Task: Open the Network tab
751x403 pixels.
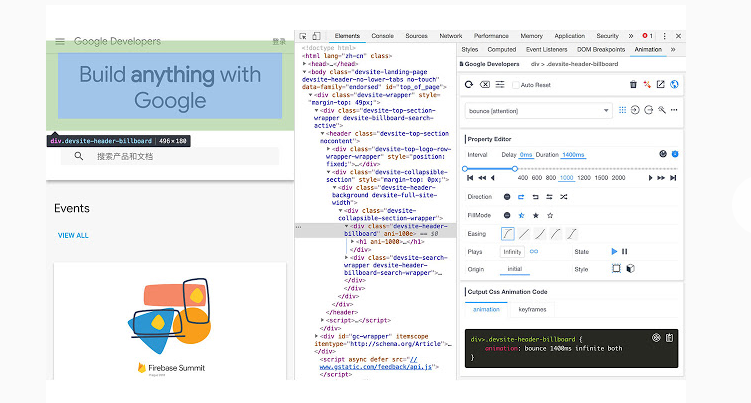Action: (x=451, y=36)
